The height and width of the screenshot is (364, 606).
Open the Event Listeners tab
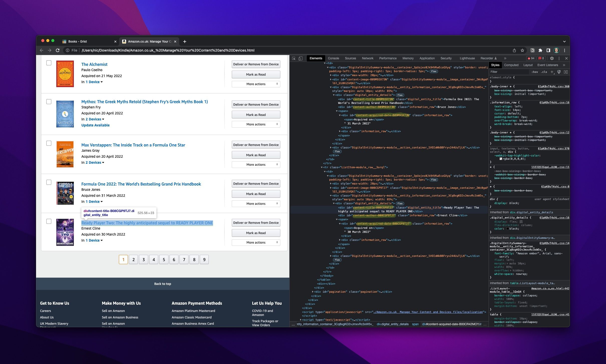tap(548, 65)
